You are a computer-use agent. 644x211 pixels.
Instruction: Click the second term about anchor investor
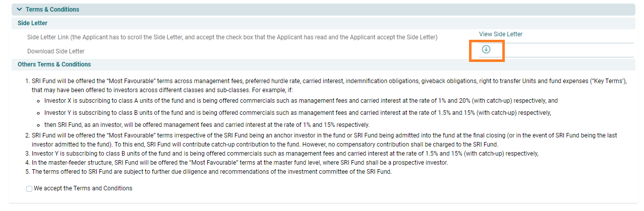point(323,136)
